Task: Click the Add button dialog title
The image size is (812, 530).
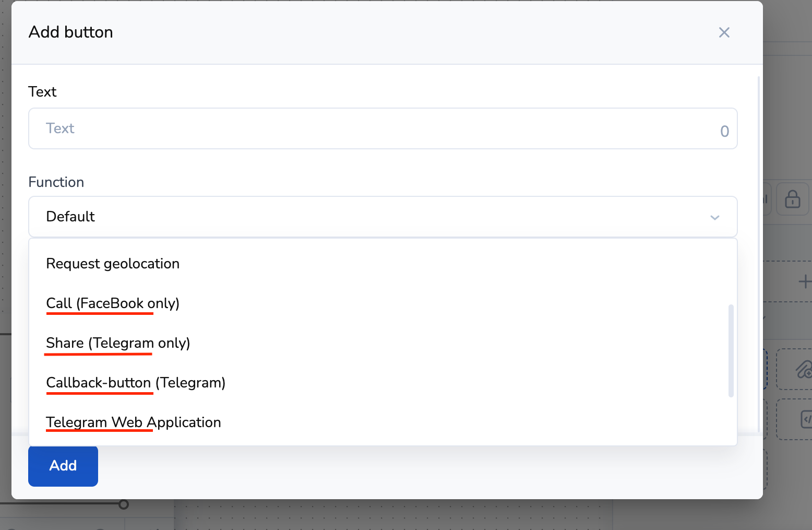Action: click(71, 32)
